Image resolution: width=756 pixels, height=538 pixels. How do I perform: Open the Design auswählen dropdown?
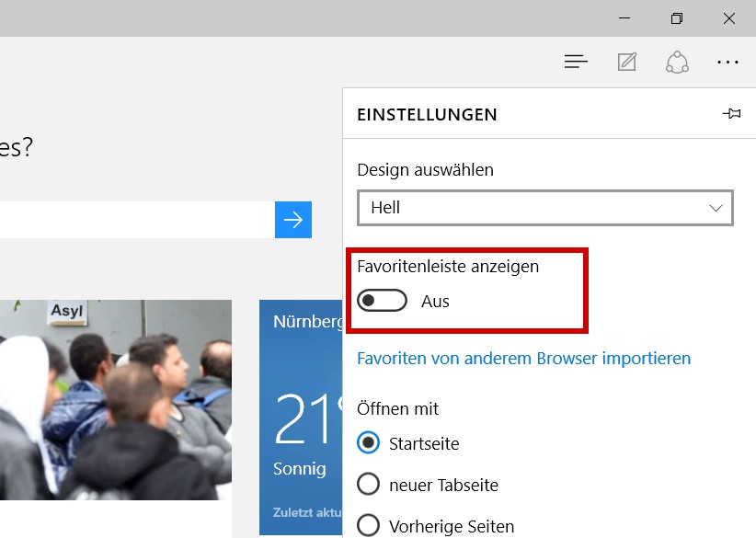(544, 208)
